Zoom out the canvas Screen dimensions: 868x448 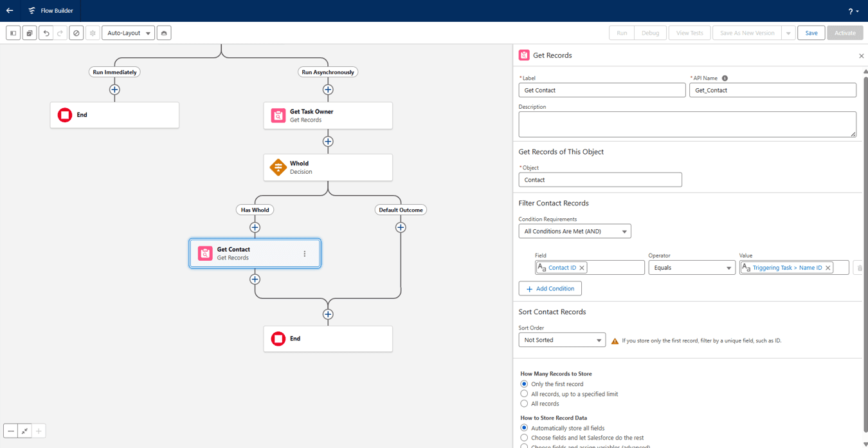tap(11, 431)
